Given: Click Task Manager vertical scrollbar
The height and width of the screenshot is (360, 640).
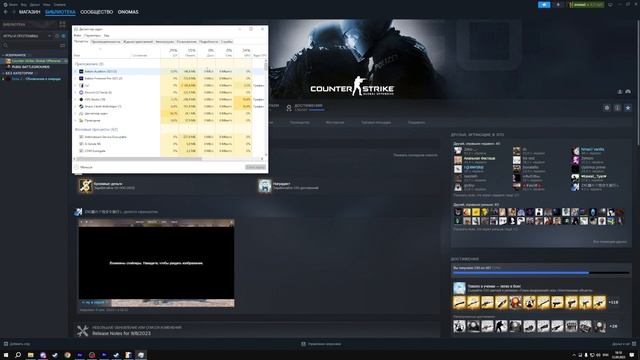Looking at the screenshot, I should 266,66.
